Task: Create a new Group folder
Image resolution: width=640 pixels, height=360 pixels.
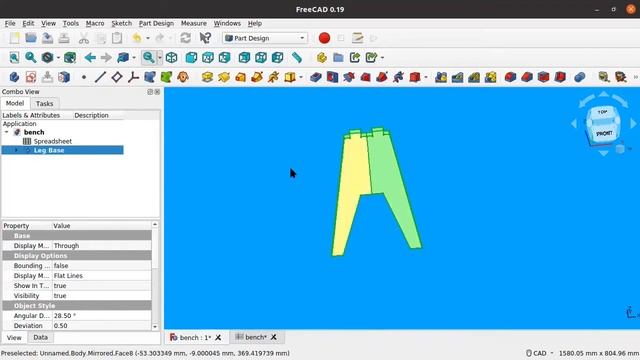Action: pos(338,58)
